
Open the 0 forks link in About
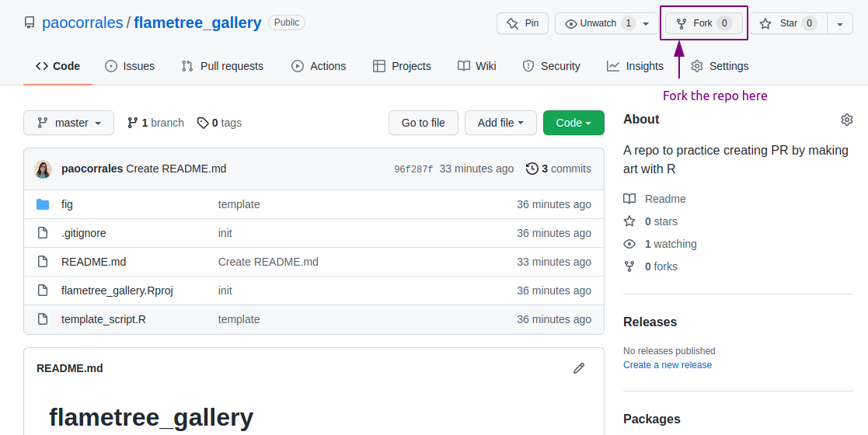click(650, 266)
